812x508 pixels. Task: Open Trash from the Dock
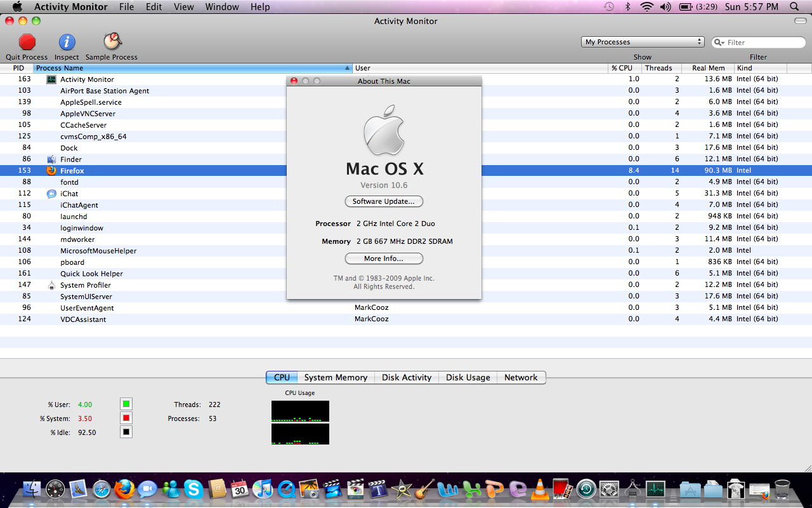[x=782, y=489]
